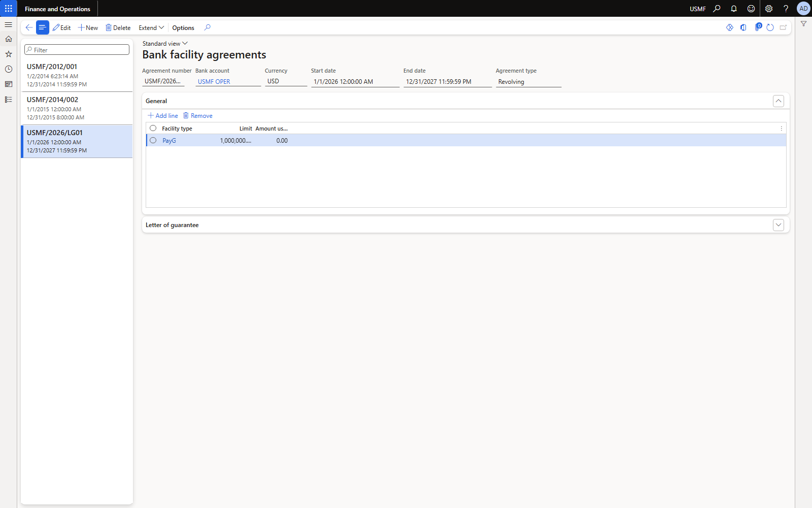812x508 pixels.
Task: Toggle the list view pane button
Action: pyautogui.click(x=43, y=27)
